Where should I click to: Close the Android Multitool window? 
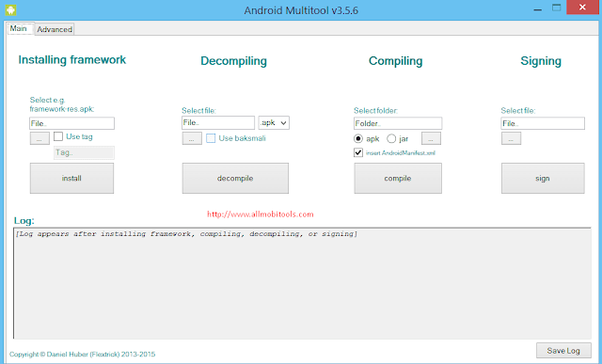[x=582, y=8]
